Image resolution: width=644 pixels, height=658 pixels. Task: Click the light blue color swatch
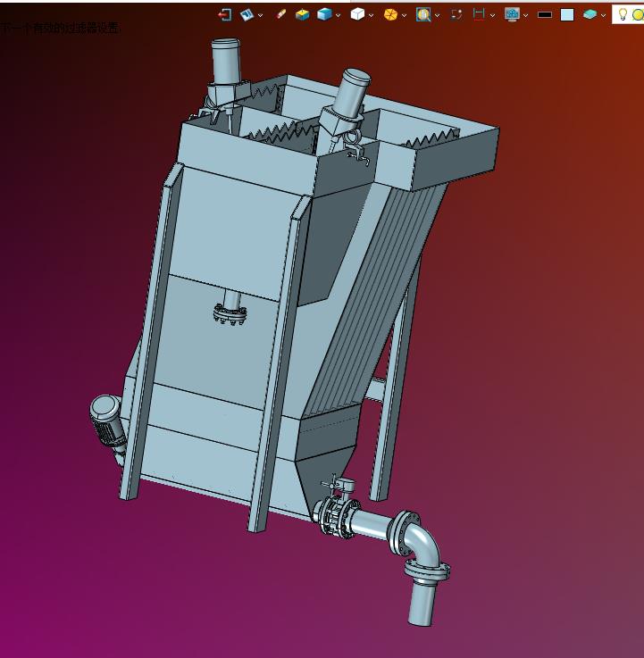click(567, 15)
